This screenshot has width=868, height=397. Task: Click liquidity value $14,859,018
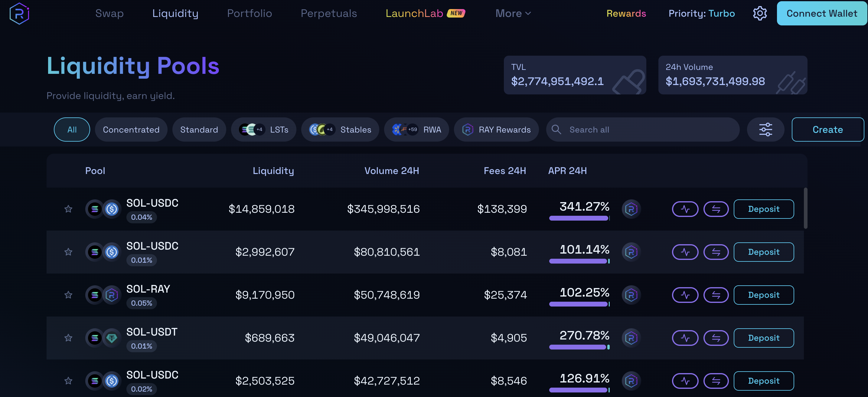coord(262,209)
